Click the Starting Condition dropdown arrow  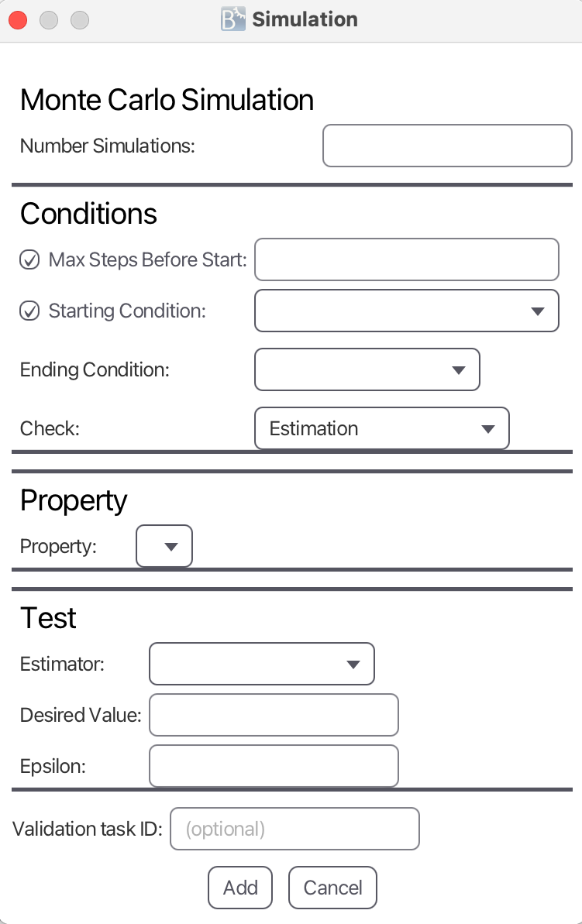[537, 311]
